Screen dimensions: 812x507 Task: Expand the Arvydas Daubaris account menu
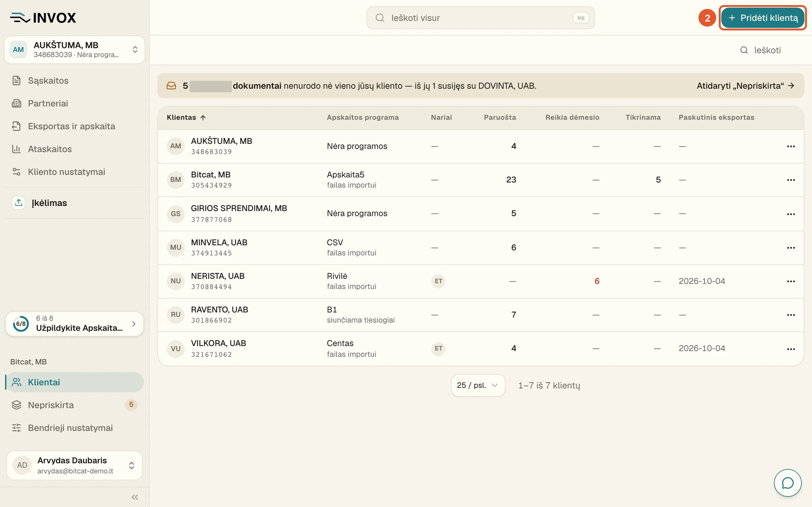coord(75,465)
